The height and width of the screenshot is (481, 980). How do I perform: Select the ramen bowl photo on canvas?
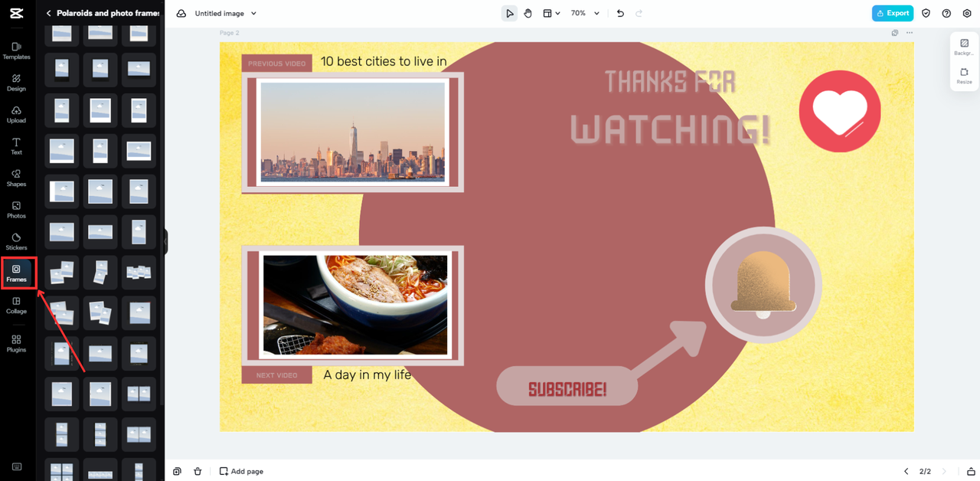click(x=355, y=305)
